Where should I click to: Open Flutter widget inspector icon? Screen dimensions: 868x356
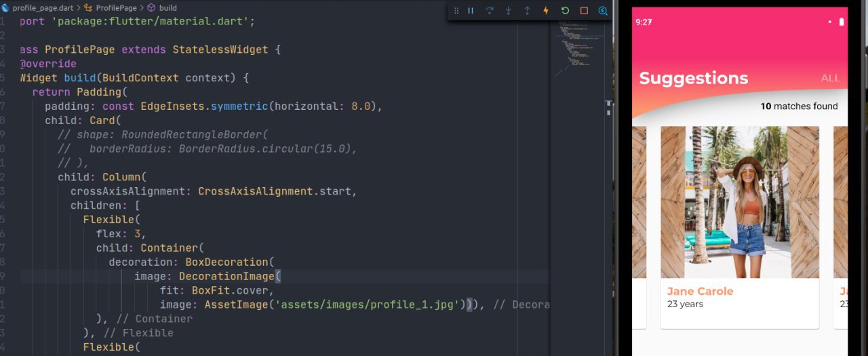(603, 11)
